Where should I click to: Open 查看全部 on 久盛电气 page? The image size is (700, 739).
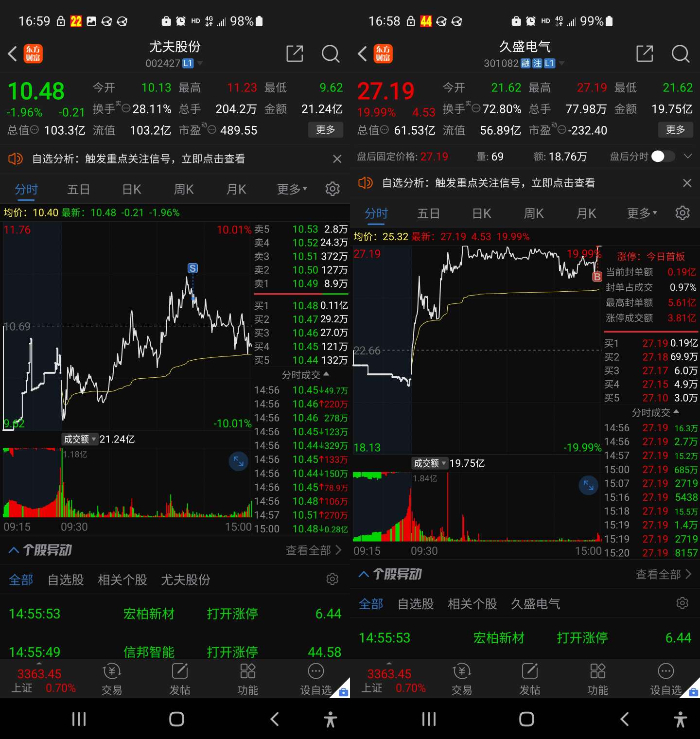pyautogui.click(x=664, y=574)
